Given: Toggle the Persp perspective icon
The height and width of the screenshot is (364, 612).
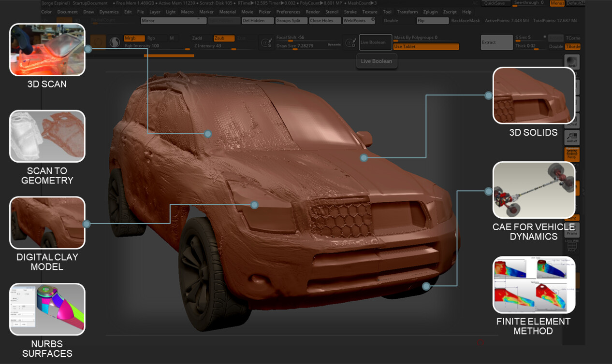Looking at the screenshot, I should point(571,154).
